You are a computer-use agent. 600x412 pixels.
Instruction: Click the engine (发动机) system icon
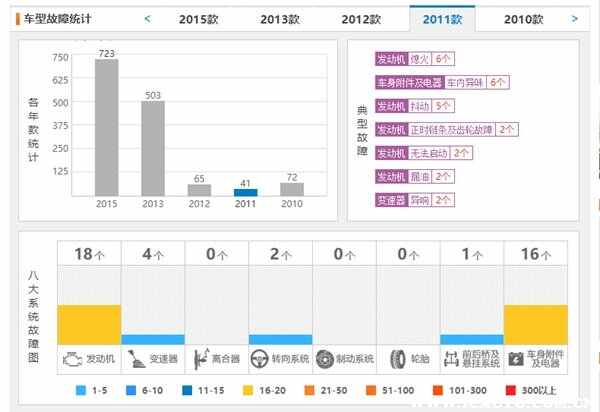click(72, 359)
